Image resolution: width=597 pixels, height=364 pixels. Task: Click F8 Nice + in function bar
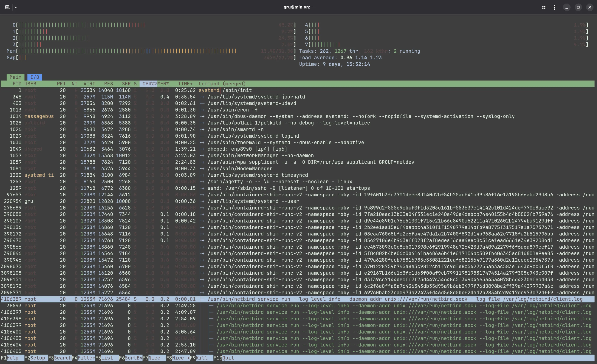[x=178, y=358]
